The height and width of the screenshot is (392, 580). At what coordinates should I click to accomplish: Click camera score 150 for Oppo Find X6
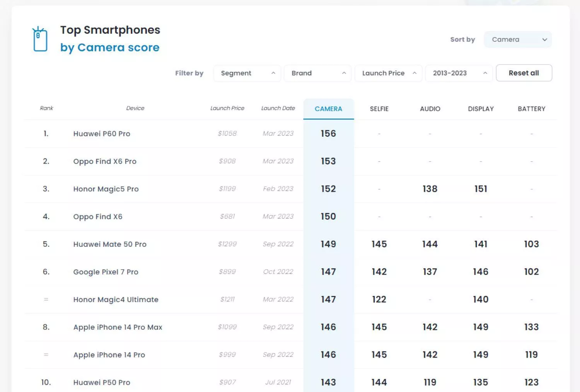coord(328,217)
